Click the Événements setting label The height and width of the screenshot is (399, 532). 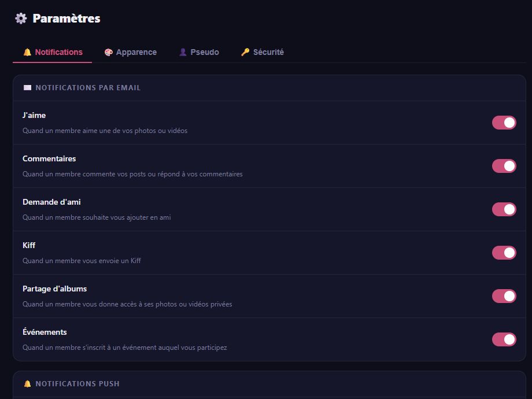[x=45, y=332]
